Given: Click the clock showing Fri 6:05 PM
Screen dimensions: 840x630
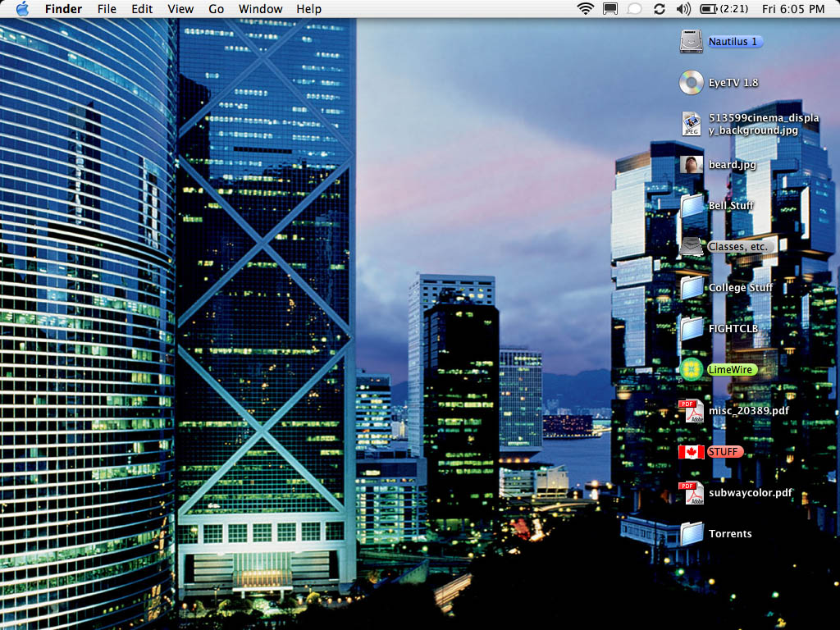Looking at the screenshot, I should (793, 9).
